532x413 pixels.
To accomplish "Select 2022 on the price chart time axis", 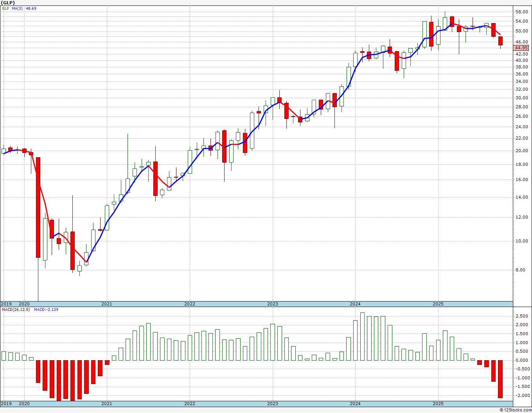I will point(190,304).
